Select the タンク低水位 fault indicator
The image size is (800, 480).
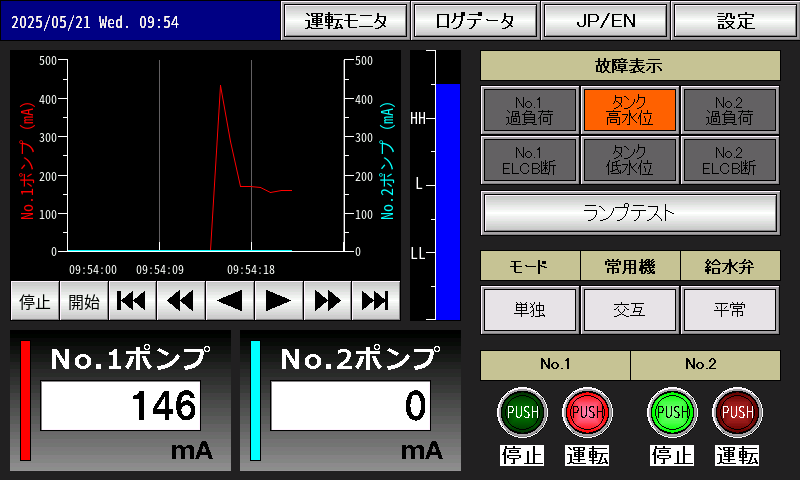point(629,160)
